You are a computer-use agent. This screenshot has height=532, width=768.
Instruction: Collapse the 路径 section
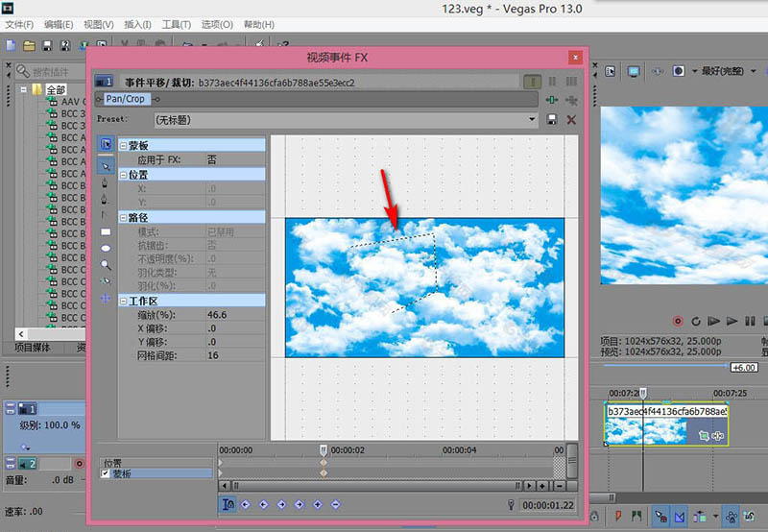click(x=124, y=217)
